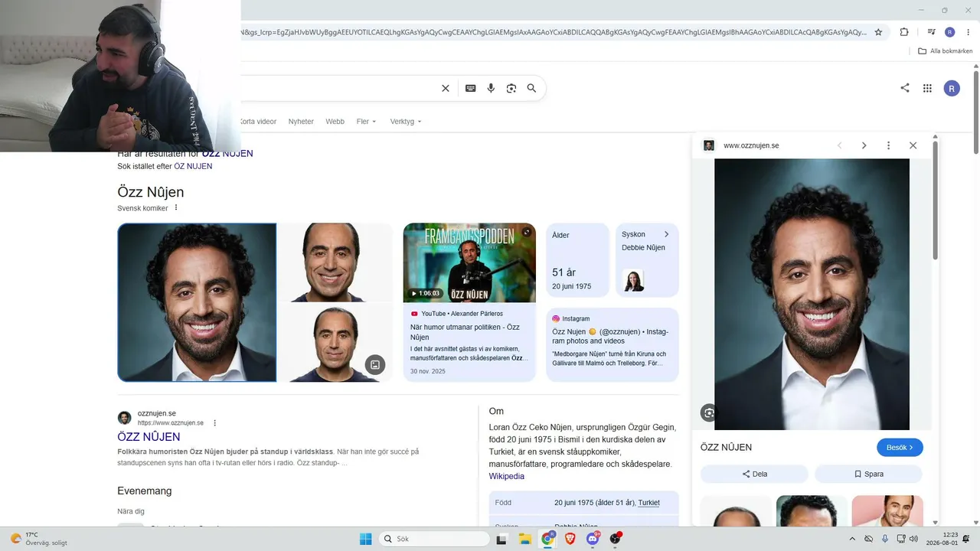Go to the previous image in preview panel

pos(839,145)
